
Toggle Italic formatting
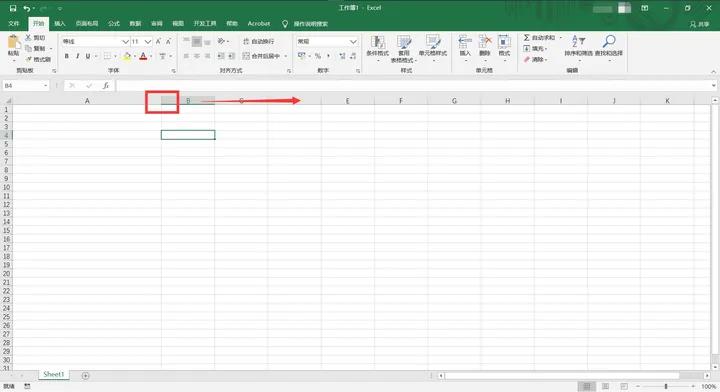77,56
